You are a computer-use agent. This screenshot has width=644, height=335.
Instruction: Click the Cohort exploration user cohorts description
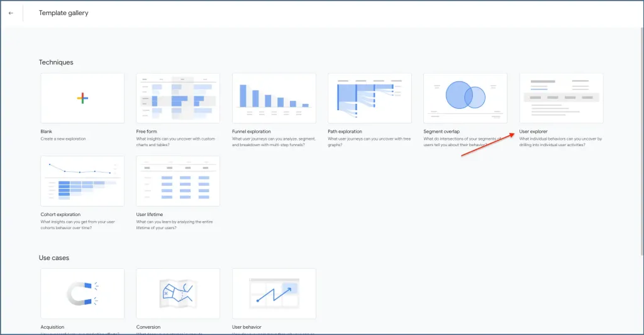77,225
